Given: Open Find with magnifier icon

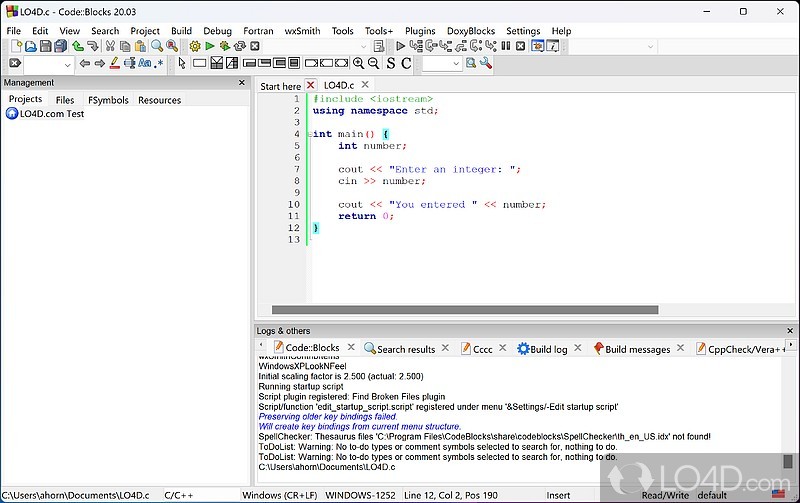Looking at the screenshot, I should click(x=157, y=46).
